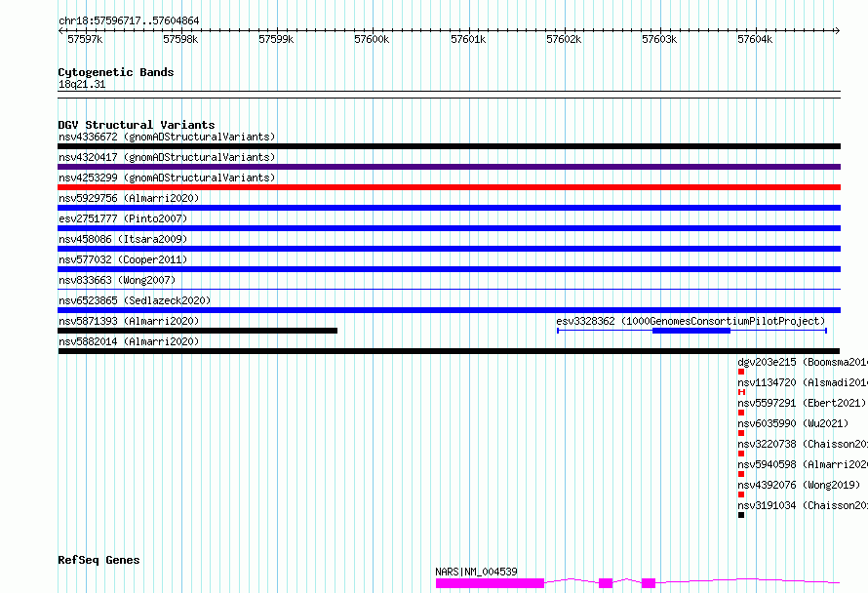The image size is (868, 593).
Task: Click the purple bar under nsv4320417
Action: pos(449,167)
